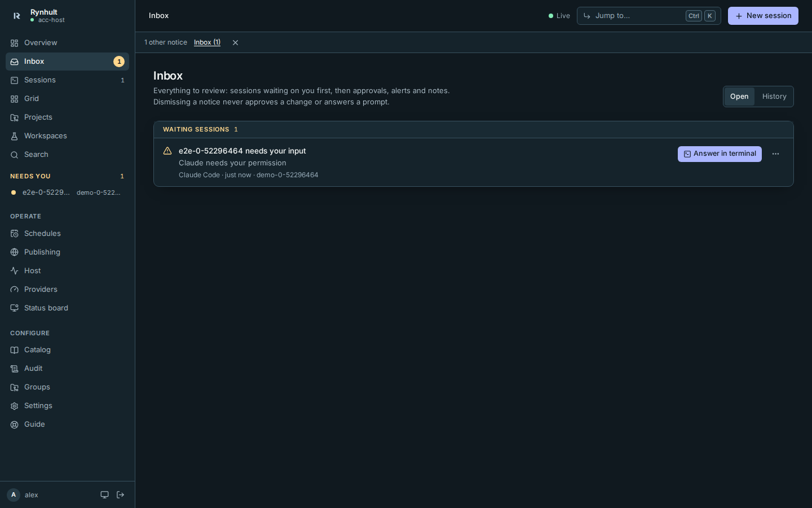
Task: Open the more options menu for waiting session
Action: [x=775, y=154]
